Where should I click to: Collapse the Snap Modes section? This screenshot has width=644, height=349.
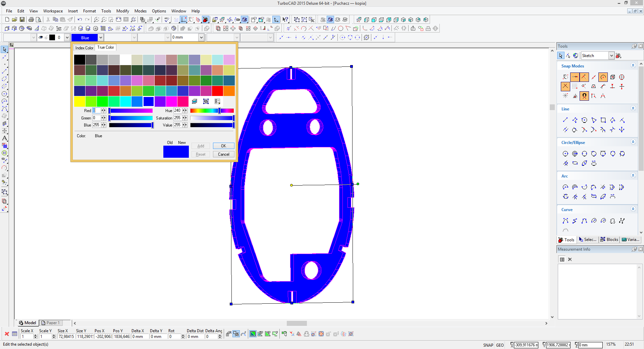point(633,66)
